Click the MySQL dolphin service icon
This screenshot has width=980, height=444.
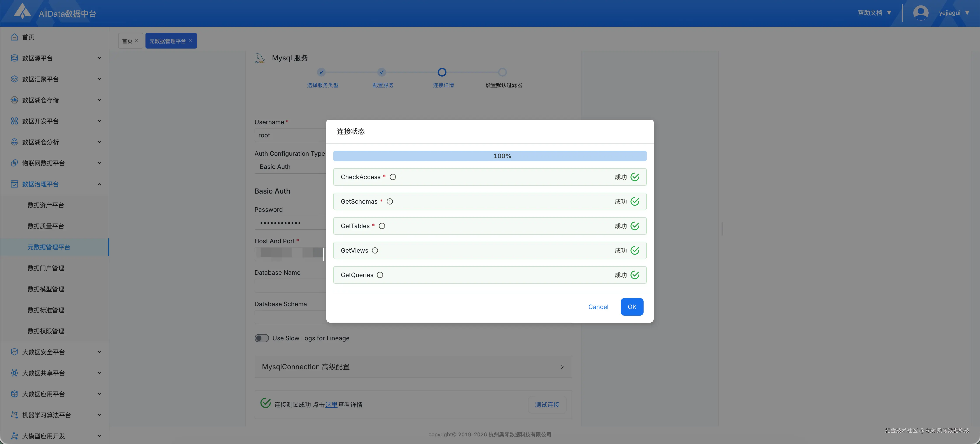[260, 58]
